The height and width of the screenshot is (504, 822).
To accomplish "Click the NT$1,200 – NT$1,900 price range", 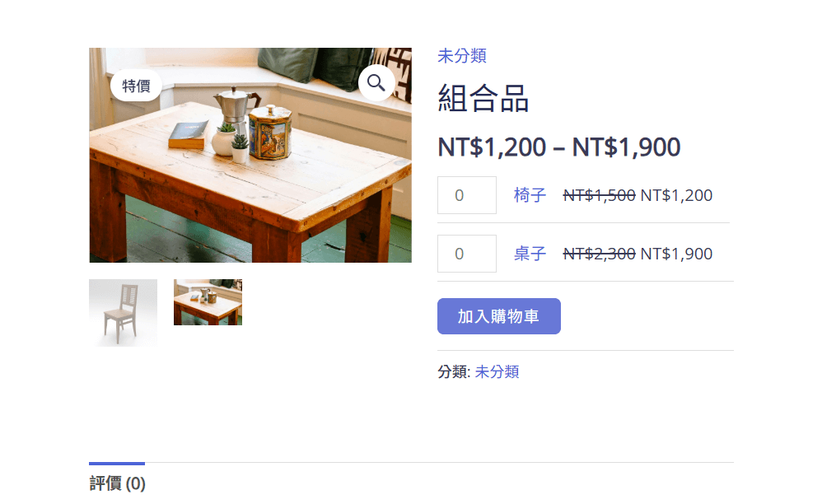I will click(558, 147).
